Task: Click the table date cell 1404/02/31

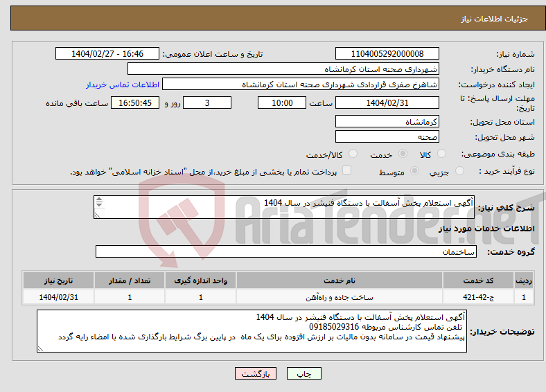Action: (58, 297)
